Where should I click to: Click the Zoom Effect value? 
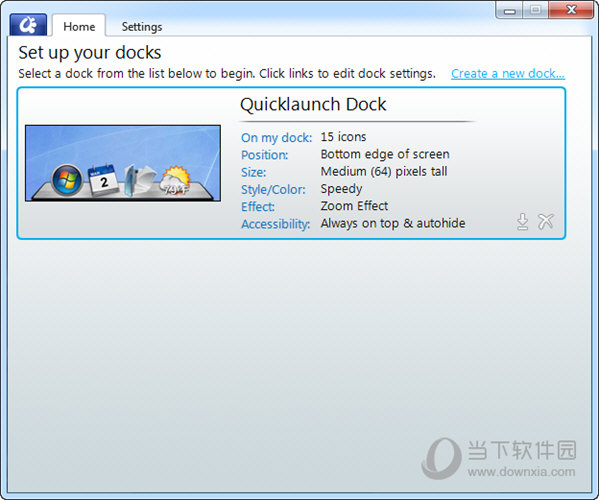354,206
